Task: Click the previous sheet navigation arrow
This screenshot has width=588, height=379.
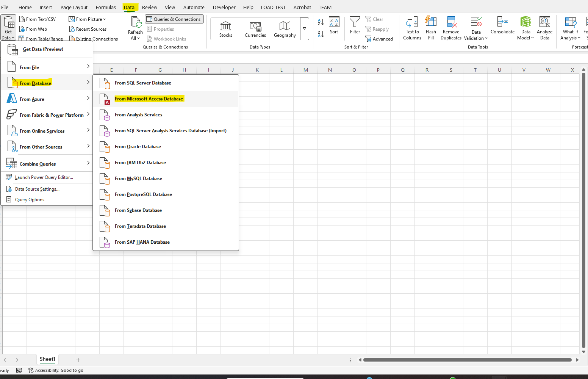Action: click(x=5, y=360)
